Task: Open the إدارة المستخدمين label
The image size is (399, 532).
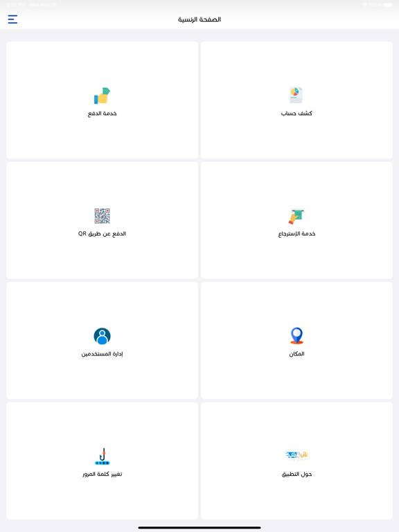Action: (102, 354)
